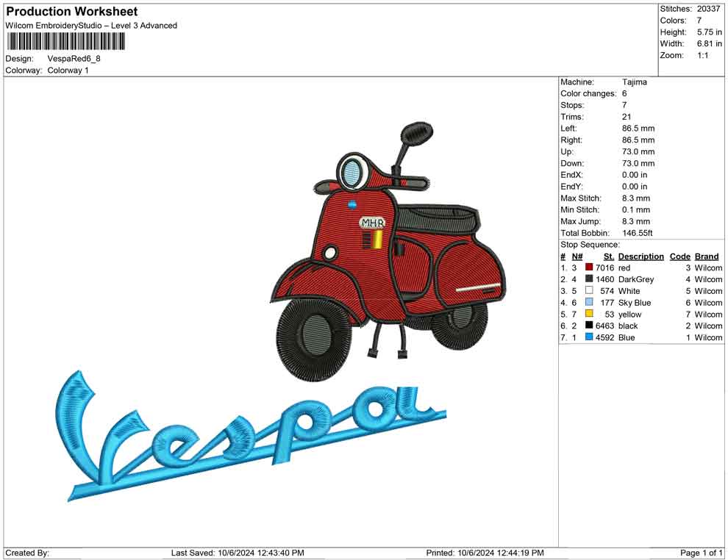The height and width of the screenshot is (560, 728).
Task: Click the Colors value '7' in header
Action: (x=699, y=21)
